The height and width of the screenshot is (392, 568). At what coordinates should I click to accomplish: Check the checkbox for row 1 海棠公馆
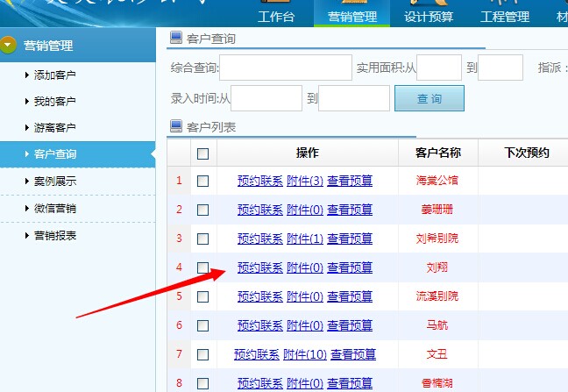202,181
